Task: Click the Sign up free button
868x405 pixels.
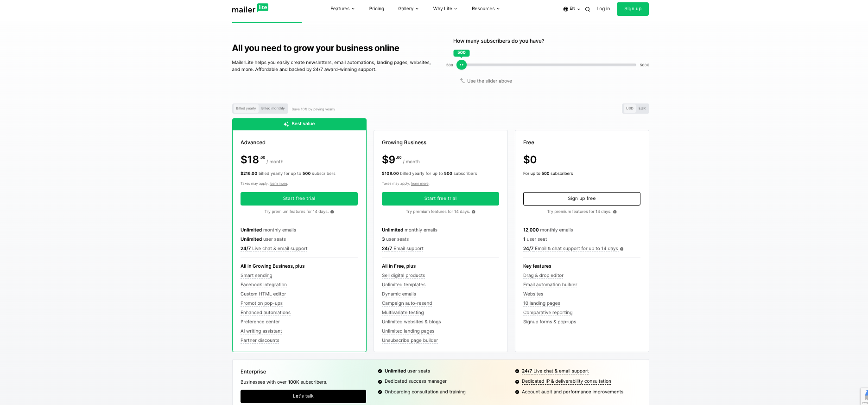Action: (582, 199)
